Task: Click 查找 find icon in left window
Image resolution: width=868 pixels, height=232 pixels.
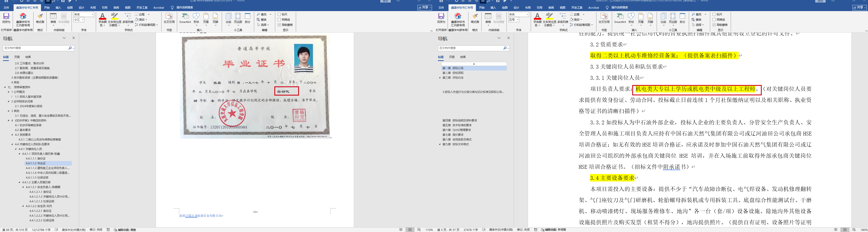Action: (x=262, y=14)
